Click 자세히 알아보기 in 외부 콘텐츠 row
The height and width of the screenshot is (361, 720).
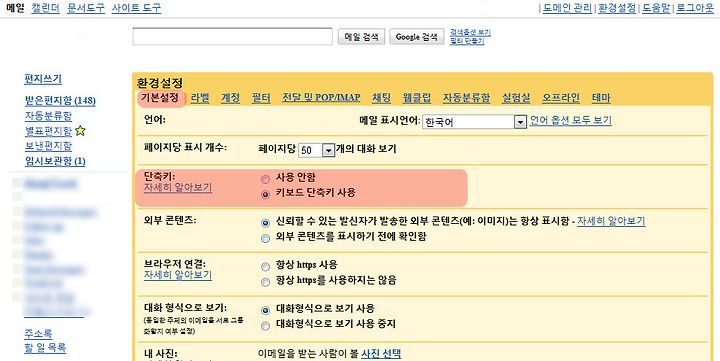(611, 221)
